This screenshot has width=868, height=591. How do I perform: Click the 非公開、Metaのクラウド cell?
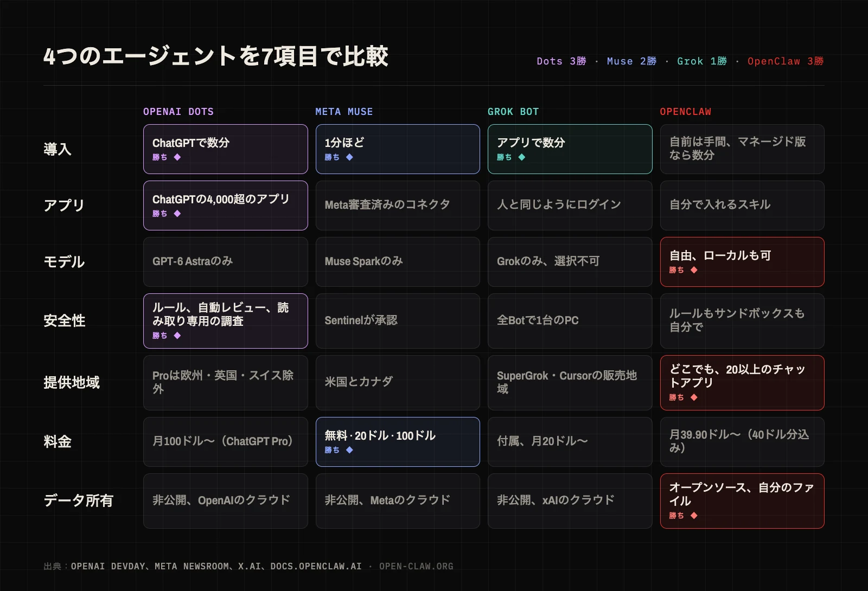click(398, 501)
